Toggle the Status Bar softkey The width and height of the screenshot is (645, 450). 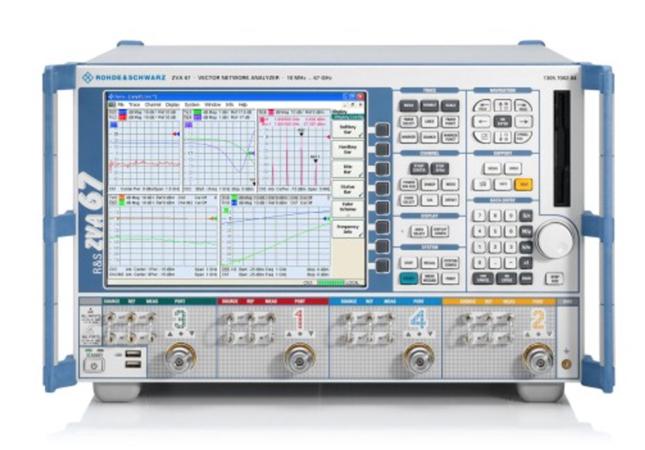(x=347, y=189)
